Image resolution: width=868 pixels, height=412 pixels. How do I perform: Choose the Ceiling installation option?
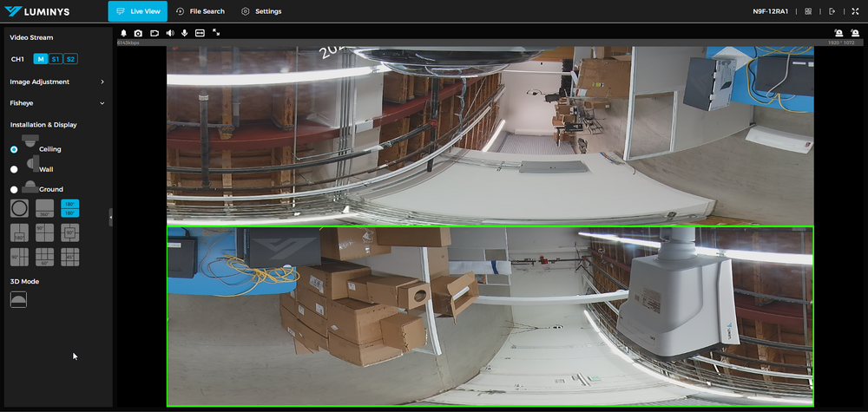(x=14, y=149)
